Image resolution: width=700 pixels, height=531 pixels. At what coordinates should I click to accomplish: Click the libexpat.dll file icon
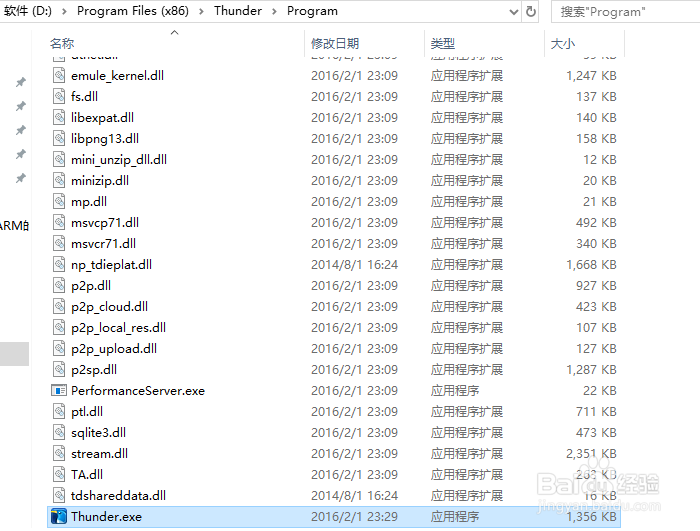tap(59, 117)
